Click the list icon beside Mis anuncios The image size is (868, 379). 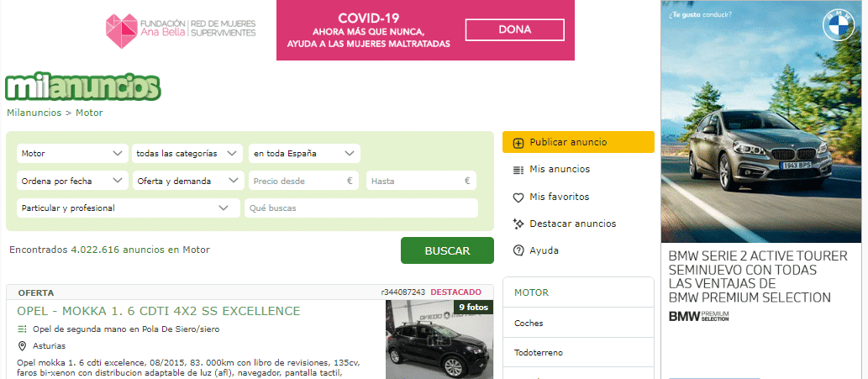click(x=518, y=170)
